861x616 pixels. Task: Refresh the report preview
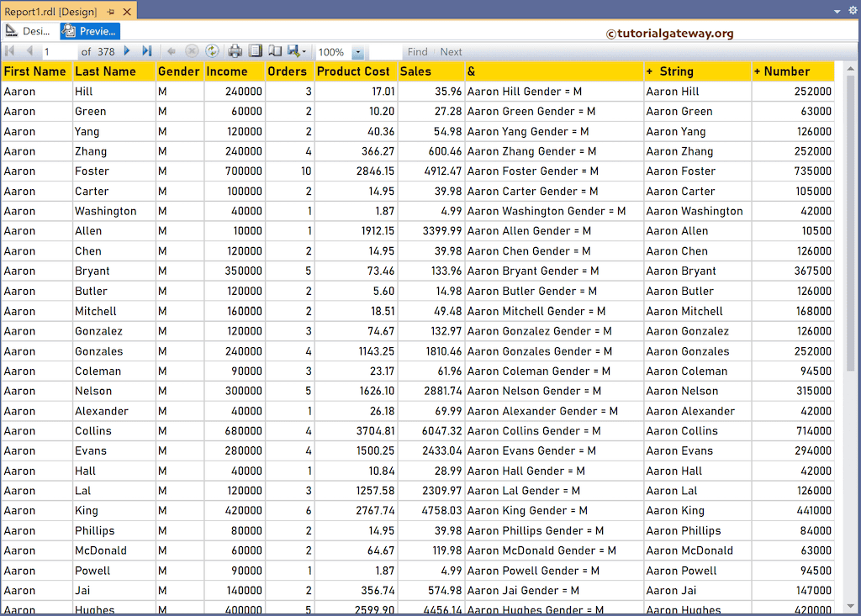[x=212, y=51]
